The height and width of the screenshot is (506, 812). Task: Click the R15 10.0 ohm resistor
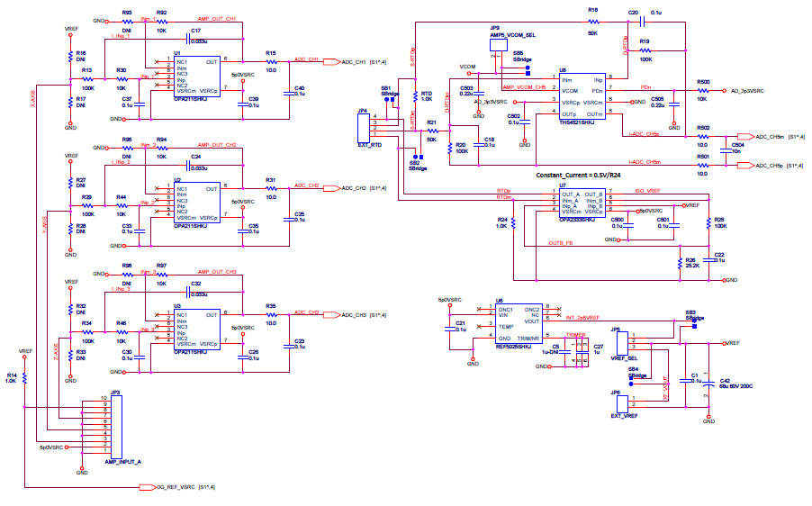[x=271, y=62]
